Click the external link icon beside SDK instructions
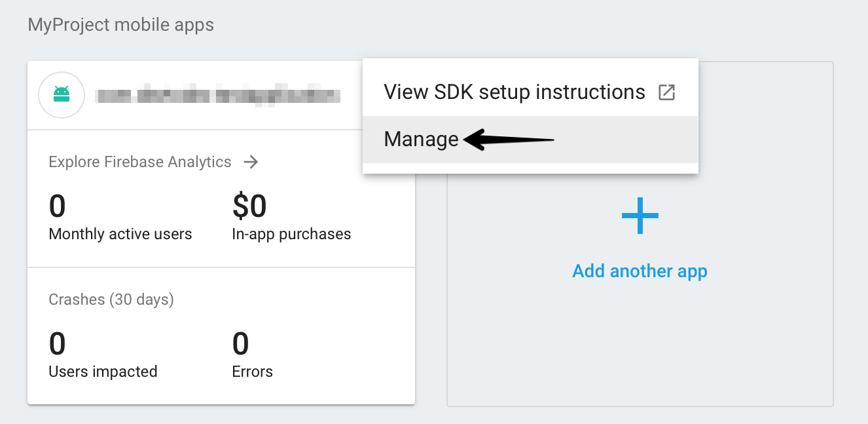The height and width of the screenshot is (424, 868). coord(666,92)
